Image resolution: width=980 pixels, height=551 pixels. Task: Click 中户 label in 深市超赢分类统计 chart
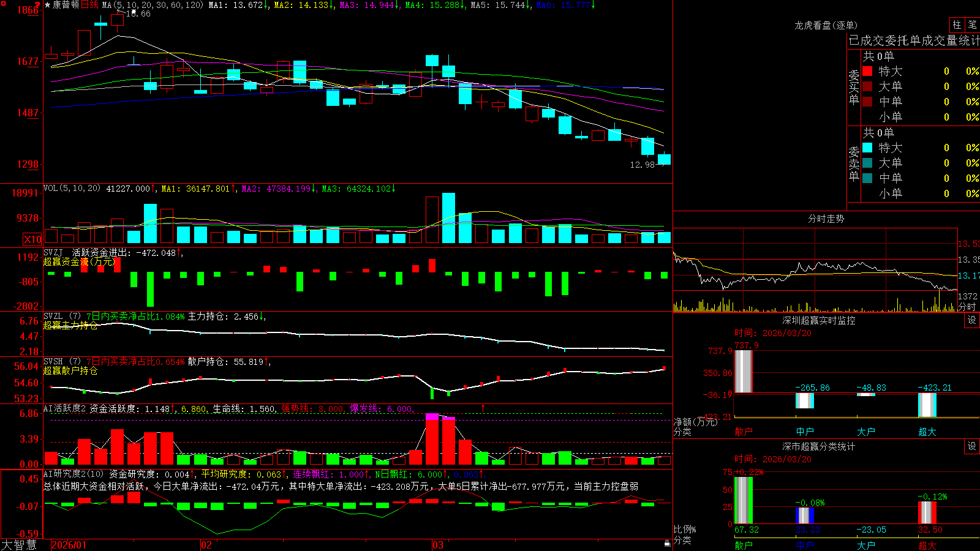click(x=805, y=545)
